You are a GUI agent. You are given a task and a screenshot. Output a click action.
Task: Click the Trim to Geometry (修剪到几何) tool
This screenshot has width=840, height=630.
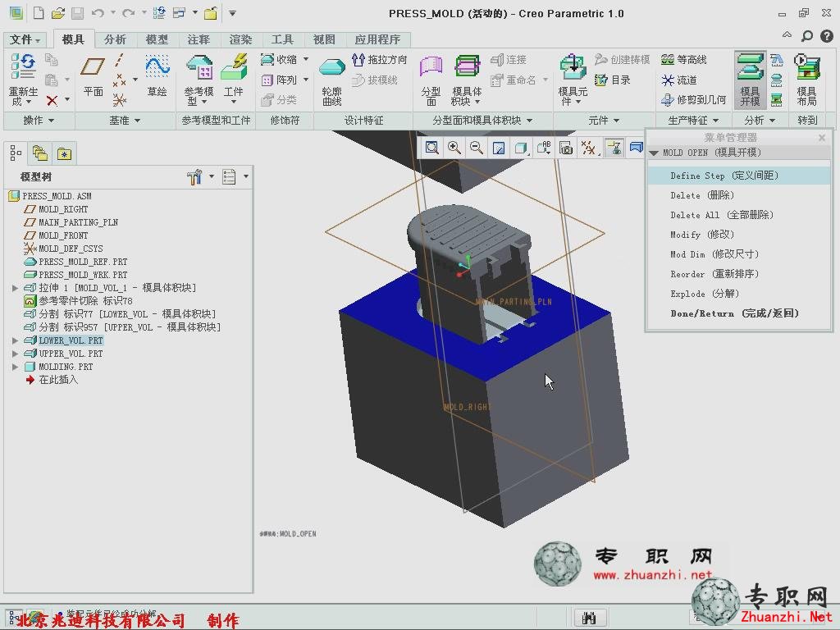[x=694, y=99]
